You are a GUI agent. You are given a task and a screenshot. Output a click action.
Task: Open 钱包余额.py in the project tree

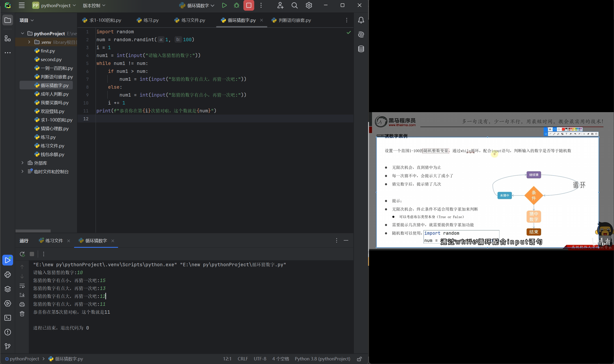click(52, 154)
